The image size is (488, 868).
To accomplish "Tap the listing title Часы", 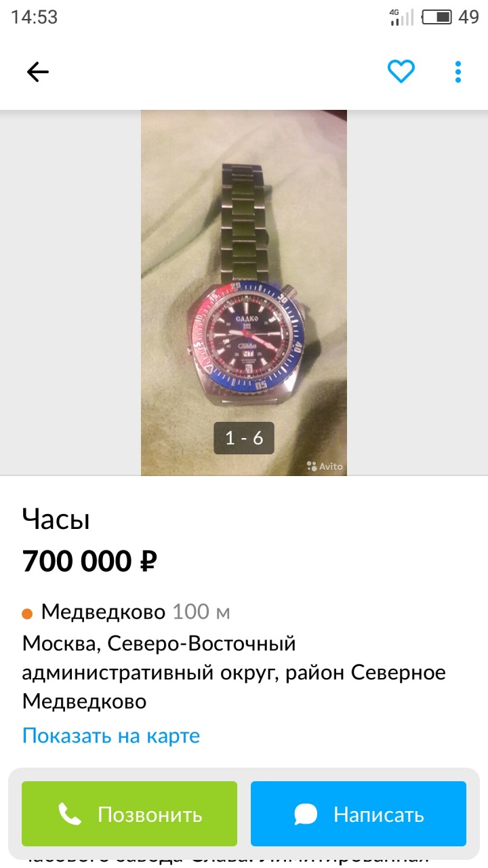I will (x=56, y=520).
